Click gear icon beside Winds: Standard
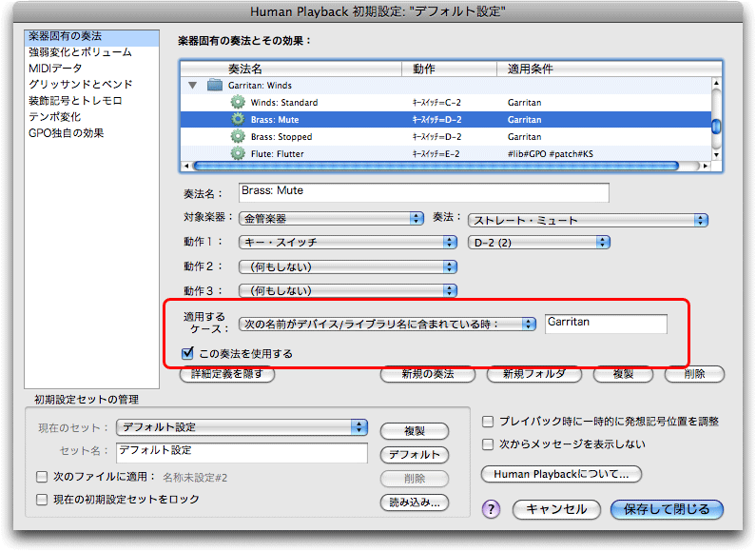This screenshot has width=756, height=552. 237,102
